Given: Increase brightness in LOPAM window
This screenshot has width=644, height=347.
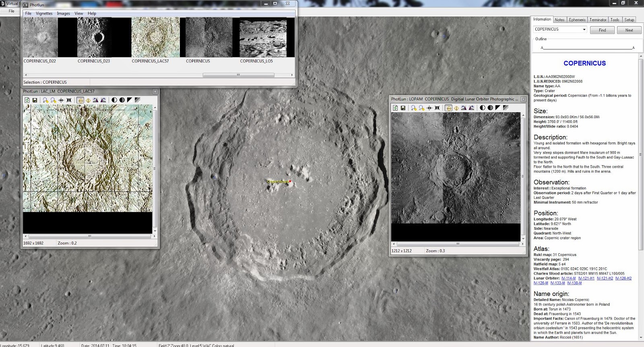Looking at the screenshot, I should [498, 108].
